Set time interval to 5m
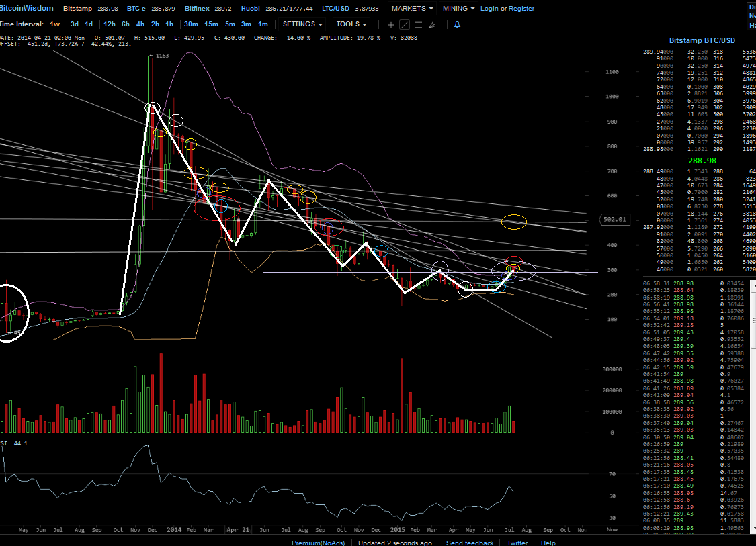The image size is (756, 546). [x=230, y=24]
